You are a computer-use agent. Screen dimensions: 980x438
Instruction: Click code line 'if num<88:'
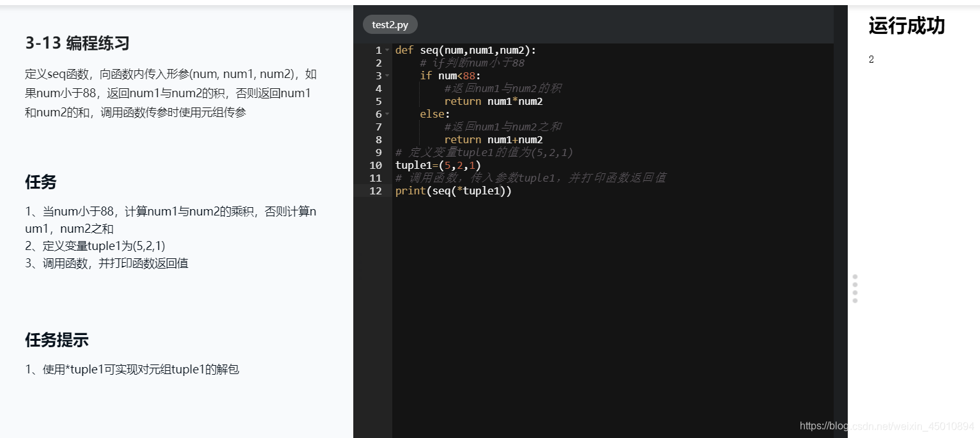point(450,75)
